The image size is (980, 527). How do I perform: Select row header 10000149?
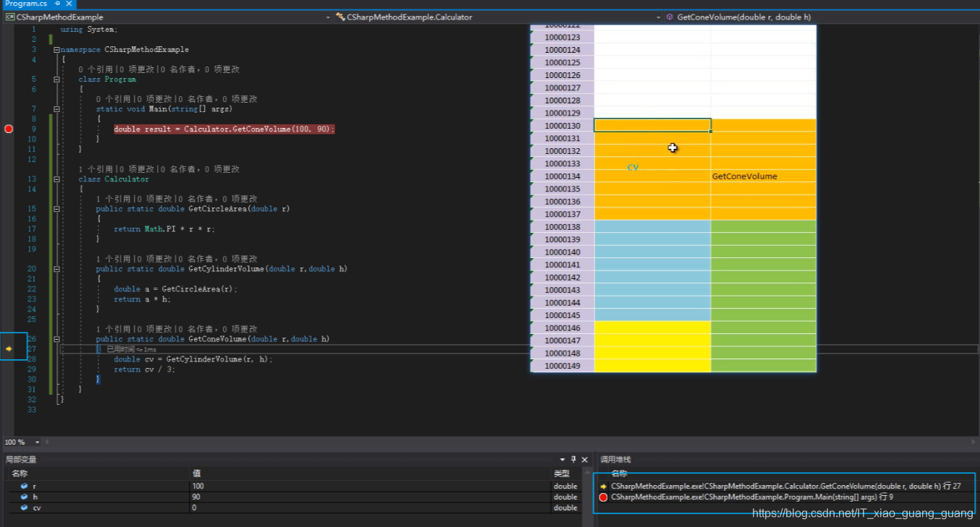[562, 366]
